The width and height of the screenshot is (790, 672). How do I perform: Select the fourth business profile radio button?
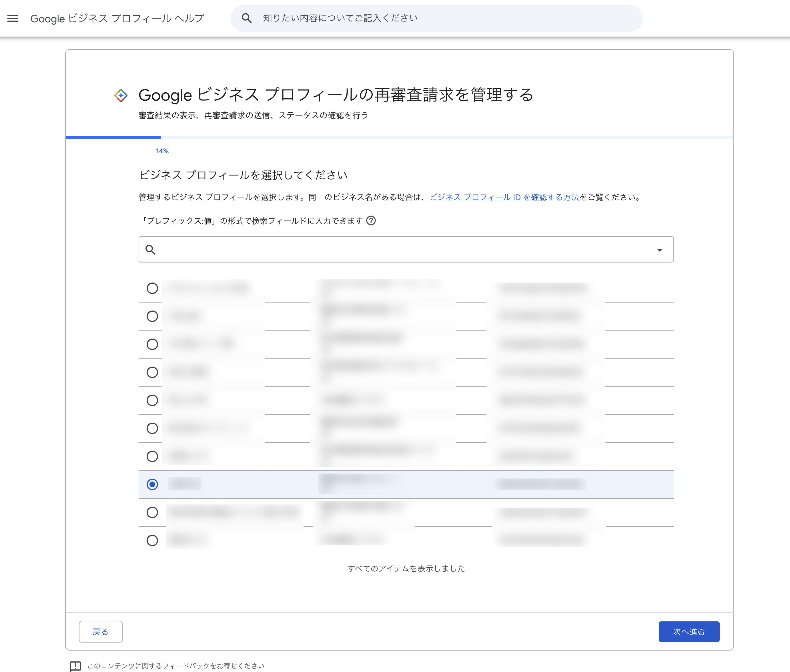tap(152, 372)
